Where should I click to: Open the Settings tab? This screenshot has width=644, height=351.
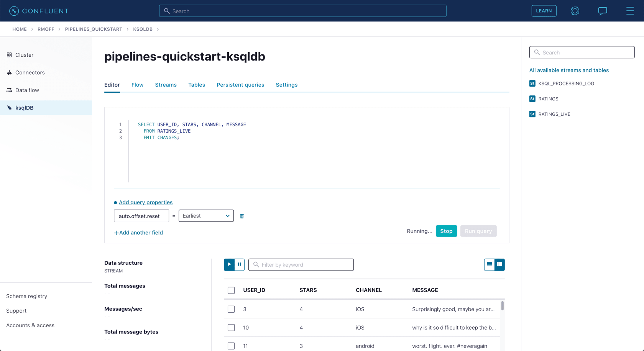coord(287,85)
